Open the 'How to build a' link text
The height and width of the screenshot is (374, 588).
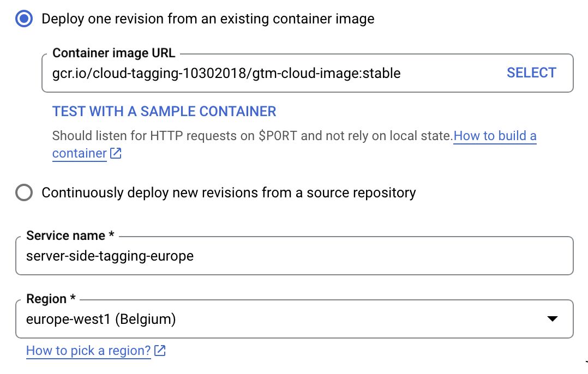(495, 136)
